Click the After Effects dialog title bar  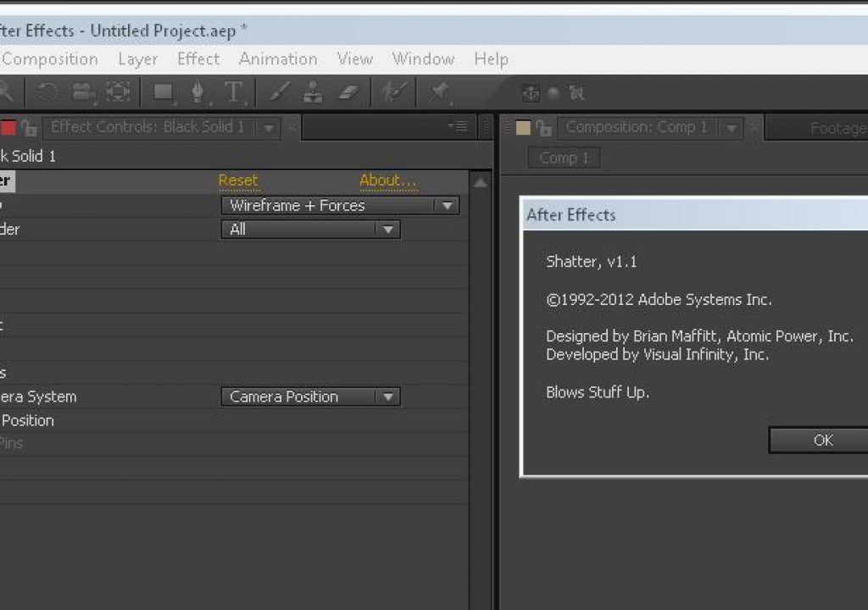pyautogui.click(x=696, y=215)
